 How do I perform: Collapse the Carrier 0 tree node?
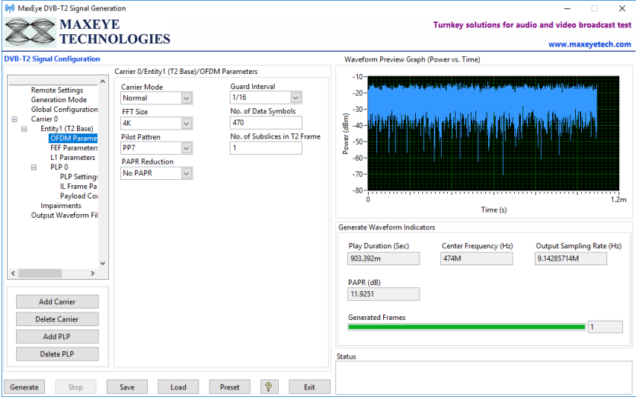(15, 119)
